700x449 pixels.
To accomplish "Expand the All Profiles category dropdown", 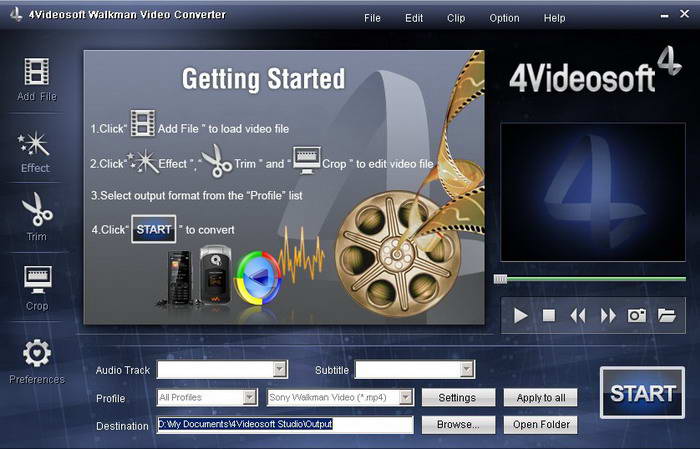I will 250,397.
